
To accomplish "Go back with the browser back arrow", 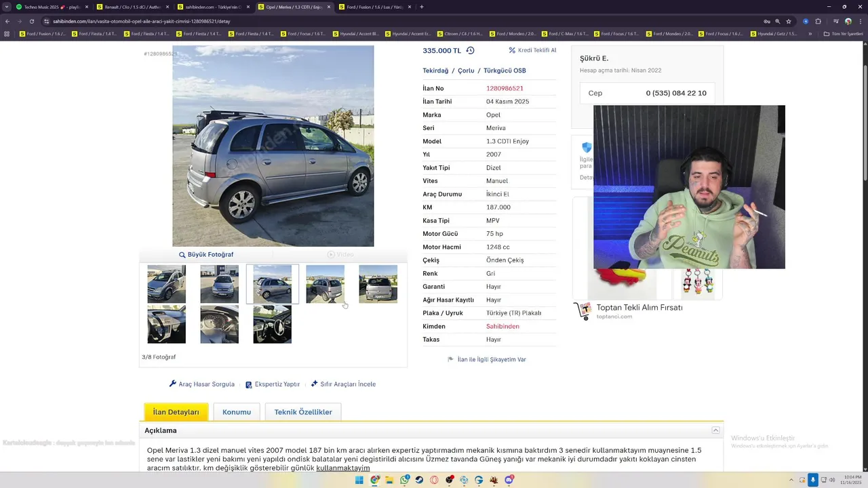I will pos(7,21).
